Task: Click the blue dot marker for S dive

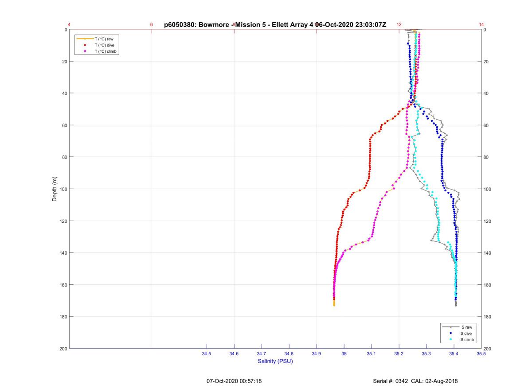Action: pyautogui.click(x=451, y=333)
